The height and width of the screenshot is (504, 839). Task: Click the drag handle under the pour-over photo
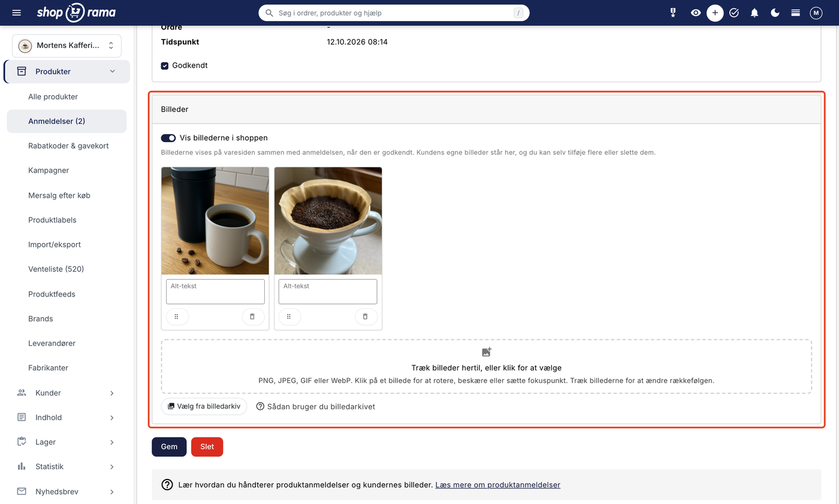pyautogui.click(x=289, y=316)
